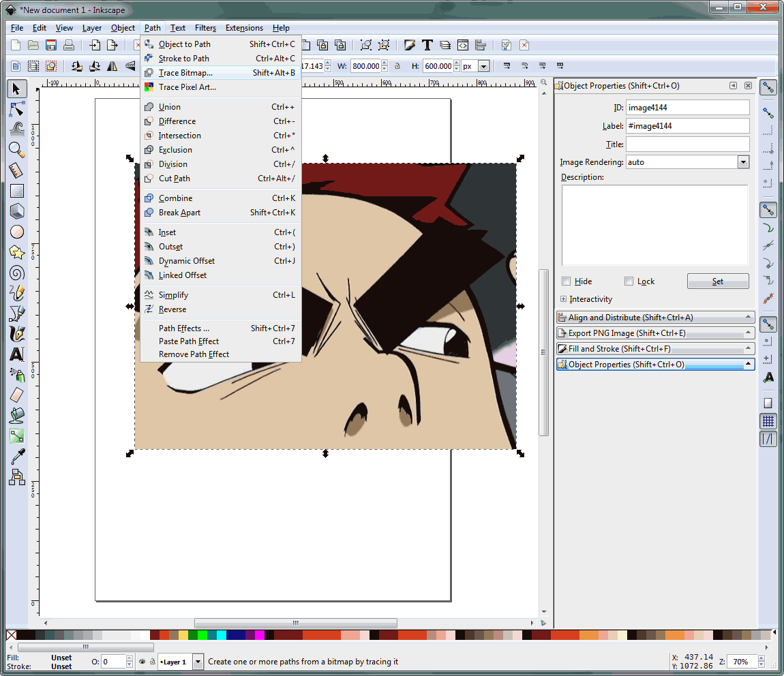Viewport: 784px width, 676px height.
Task: Choose Trace Pixel Art menu entry
Action: (x=221, y=87)
